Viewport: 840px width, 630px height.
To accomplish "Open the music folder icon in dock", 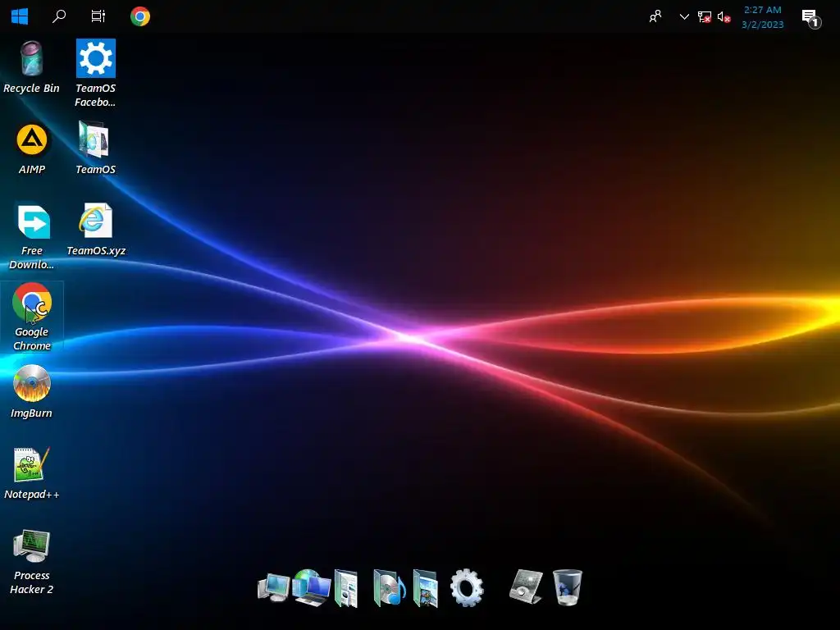I will (x=389, y=587).
